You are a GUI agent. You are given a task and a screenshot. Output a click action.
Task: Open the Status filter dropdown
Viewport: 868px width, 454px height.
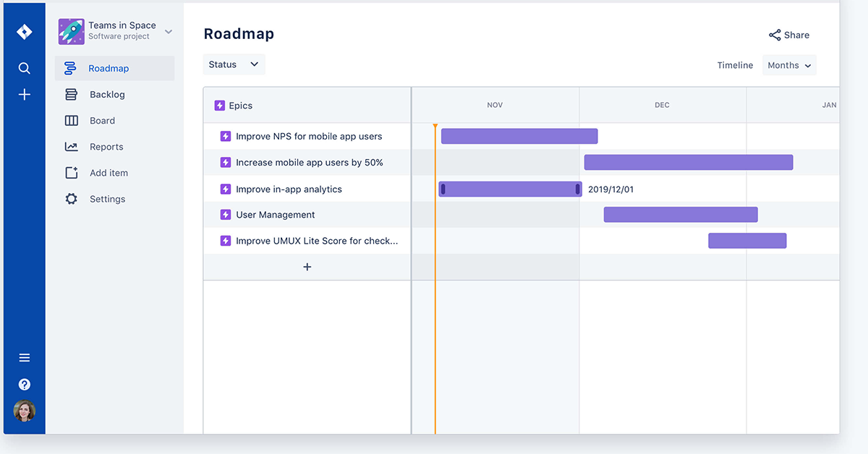click(233, 64)
